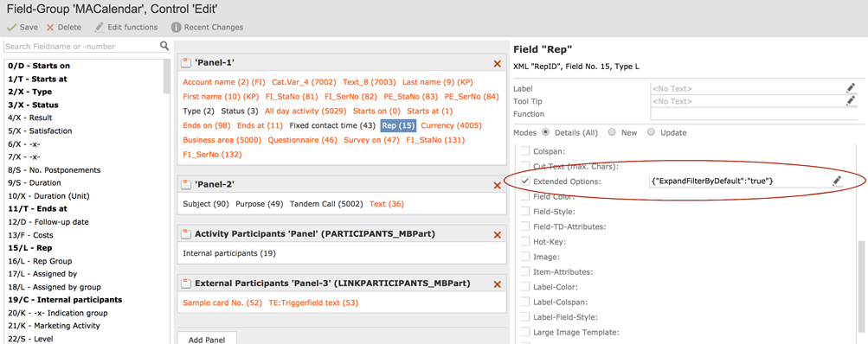
Task: Click the External Participants panel header icon
Action: pyautogui.click(x=187, y=283)
